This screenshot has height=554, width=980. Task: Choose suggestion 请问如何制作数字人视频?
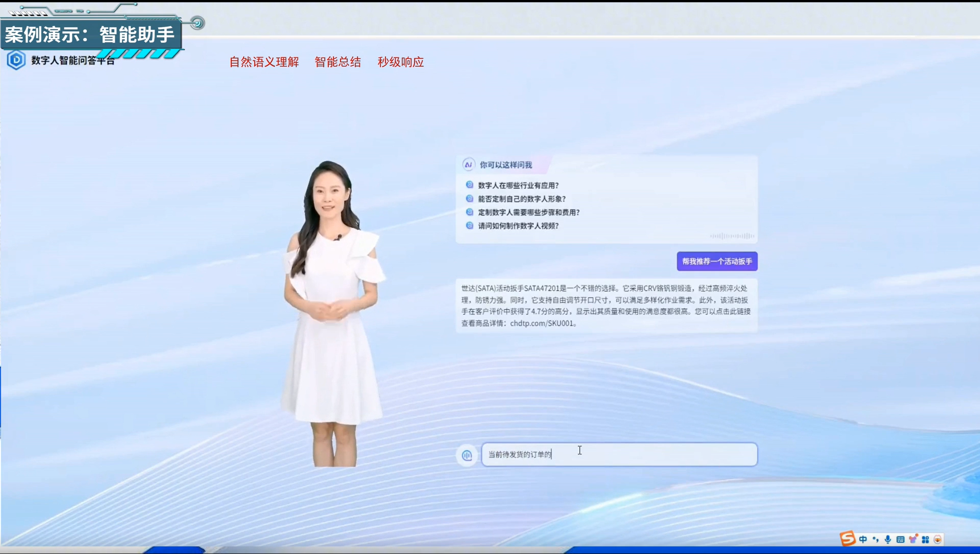pyautogui.click(x=518, y=226)
